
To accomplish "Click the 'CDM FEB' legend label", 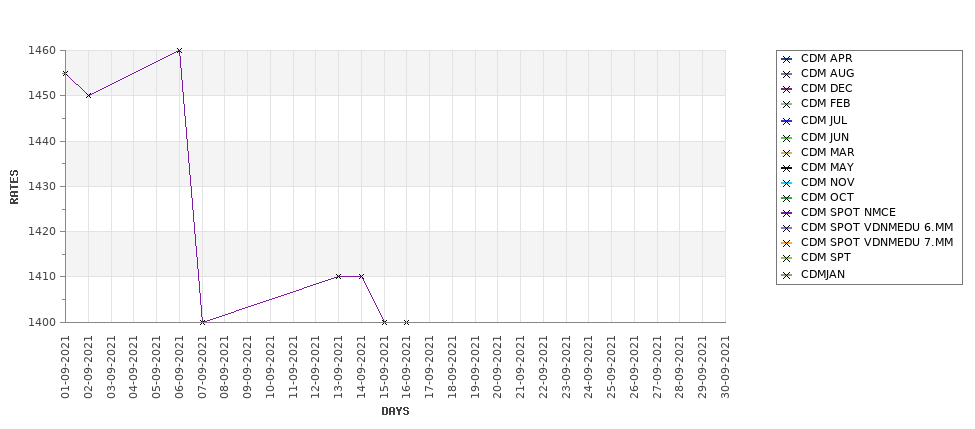I will click(x=825, y=103).
